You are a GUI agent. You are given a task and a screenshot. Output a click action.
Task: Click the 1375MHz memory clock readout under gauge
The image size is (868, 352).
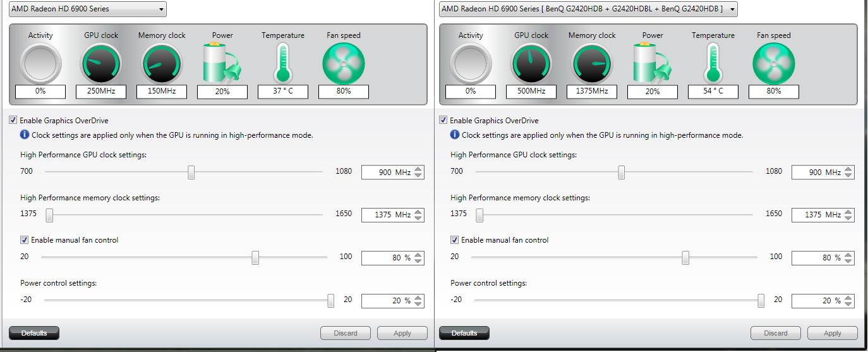click(592, 92)
